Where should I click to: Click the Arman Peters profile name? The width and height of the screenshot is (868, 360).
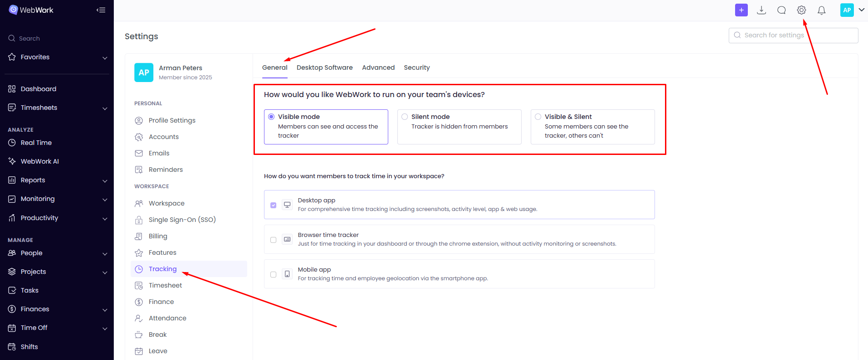point(180,68)
